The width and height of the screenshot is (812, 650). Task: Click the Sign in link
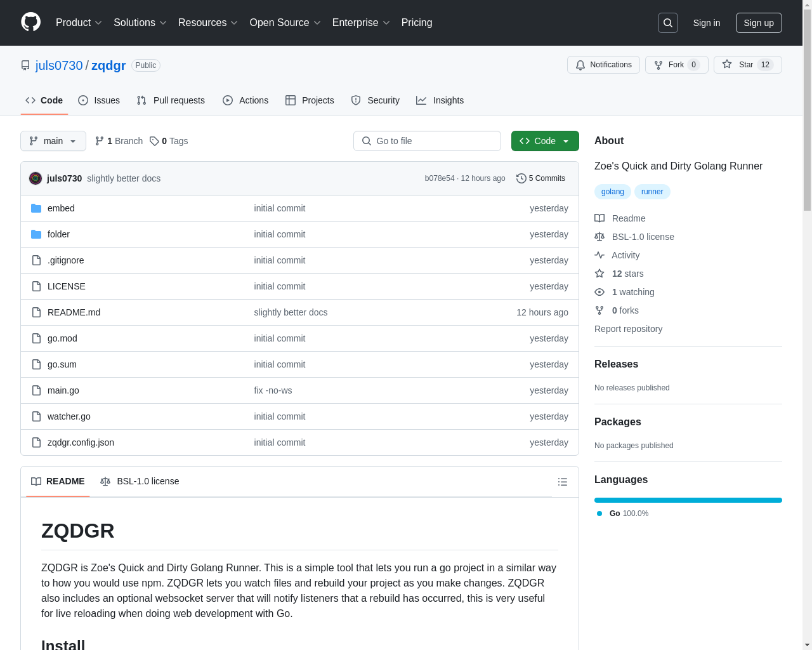(x=707, y=23)
